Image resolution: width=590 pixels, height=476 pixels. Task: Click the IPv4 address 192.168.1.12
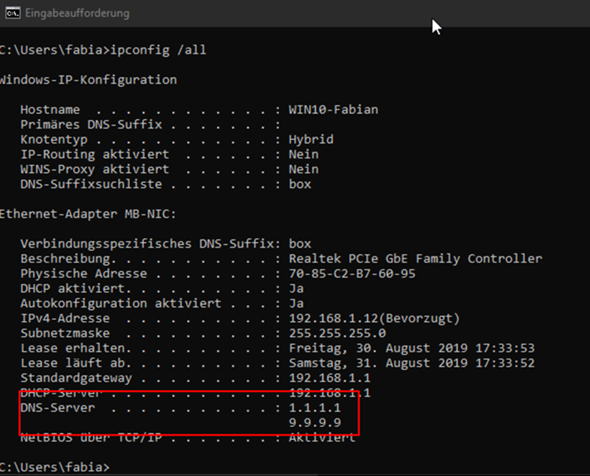[x=333, y=318]
